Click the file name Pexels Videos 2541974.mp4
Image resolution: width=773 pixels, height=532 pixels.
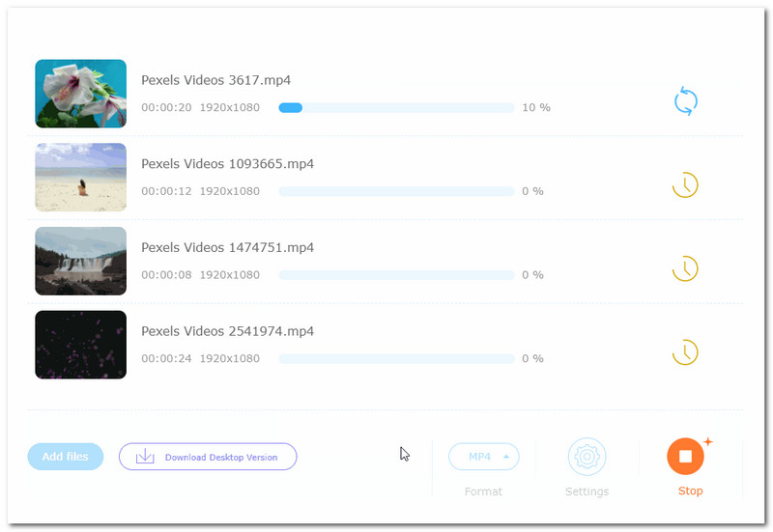click(227, 331)
